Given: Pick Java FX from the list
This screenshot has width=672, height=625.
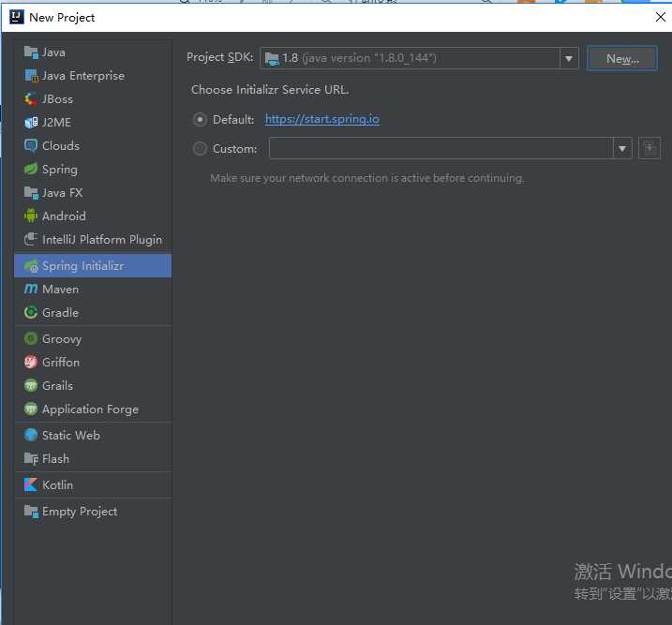Looking at the screenshot, I should pos(93,193).
